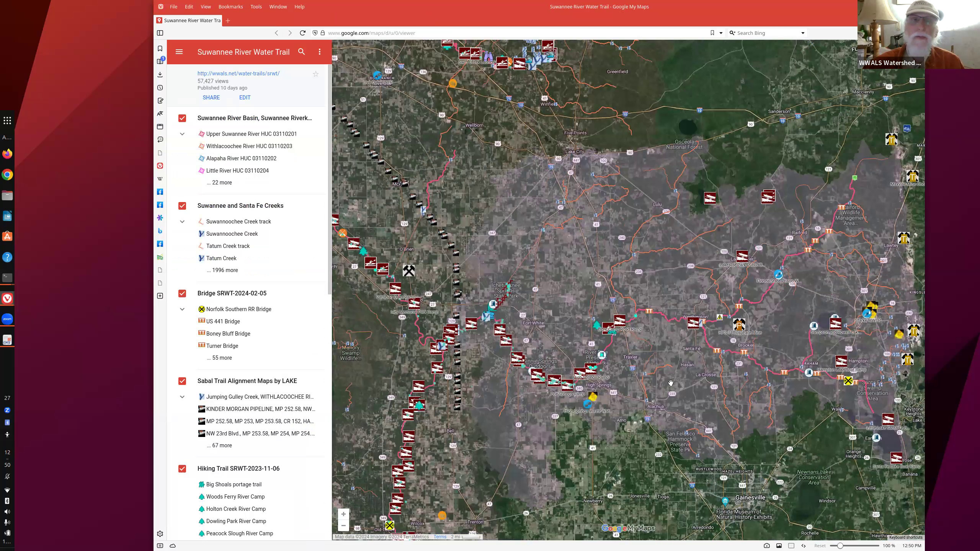Open Google Chrome from the dock
The width and height of the screenshot is (980, 551).
tap(7, 175)
